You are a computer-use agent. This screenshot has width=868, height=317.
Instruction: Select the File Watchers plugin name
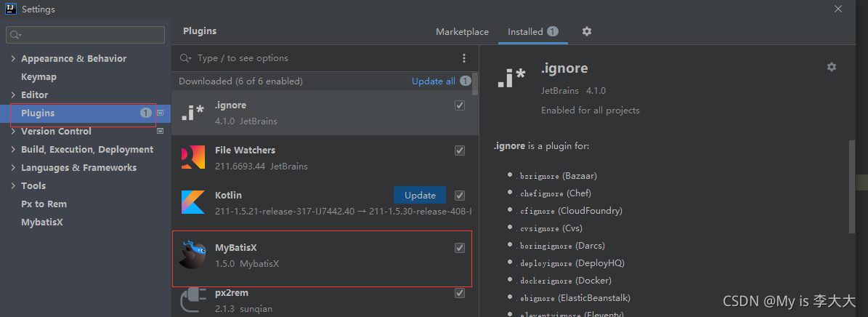(x=245, y=151)
